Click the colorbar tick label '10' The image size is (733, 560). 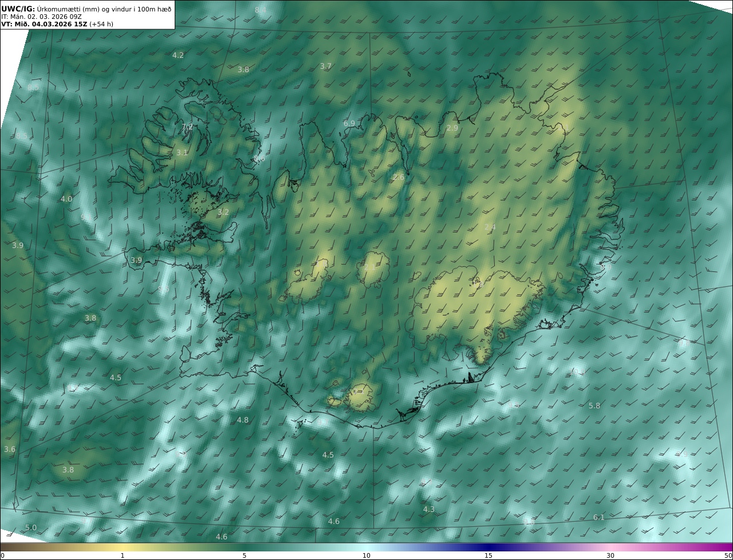[x=366, y=556]
